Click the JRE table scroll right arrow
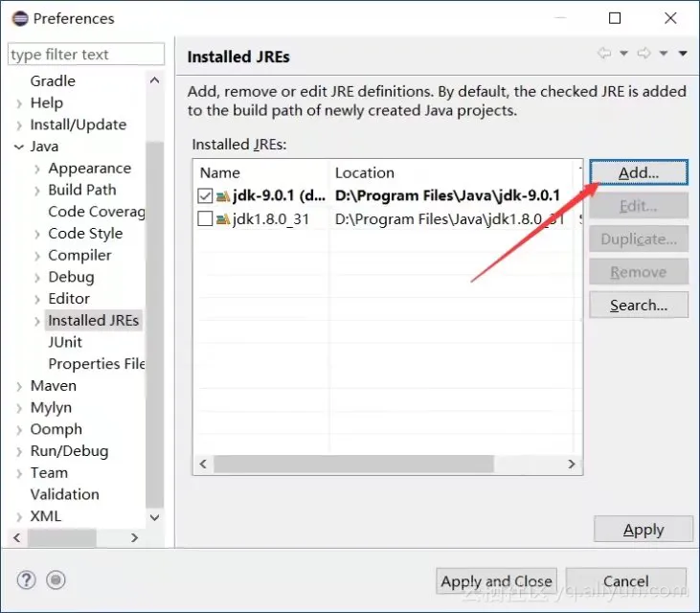The height and width of the screenshot is (613, 700). coord(572,464)
